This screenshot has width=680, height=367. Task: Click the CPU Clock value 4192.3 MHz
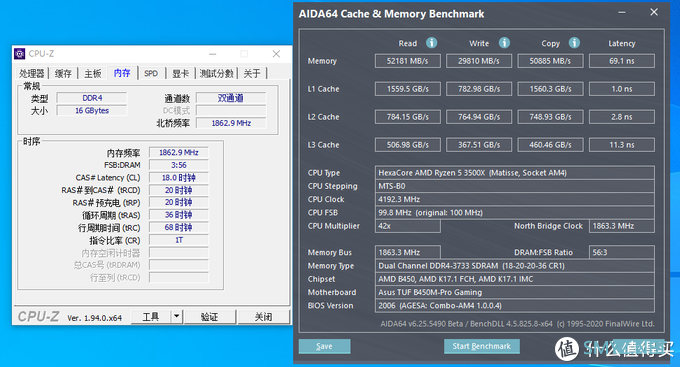point(515,200)
